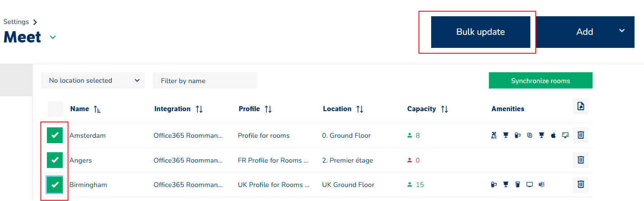Click the Synchronize rooms button
Image resolution: width=644 pixels, height=201 pixels.
[x=540, y=81]
